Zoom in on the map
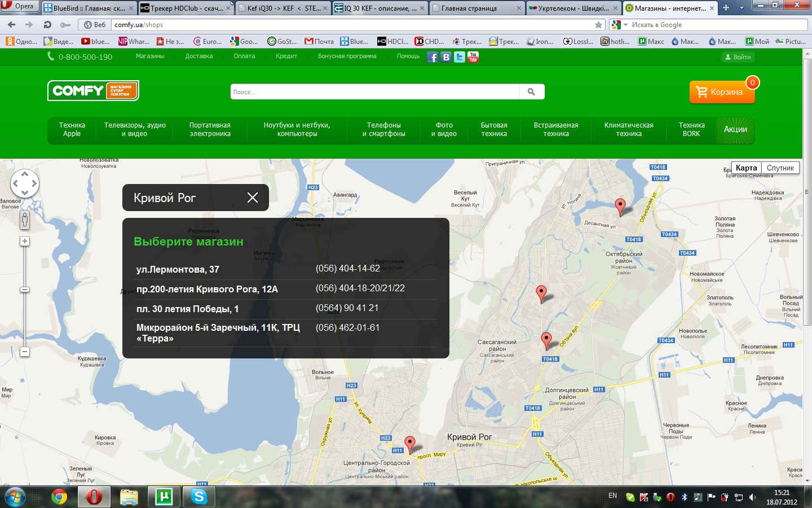 click(x=25, y=241)
